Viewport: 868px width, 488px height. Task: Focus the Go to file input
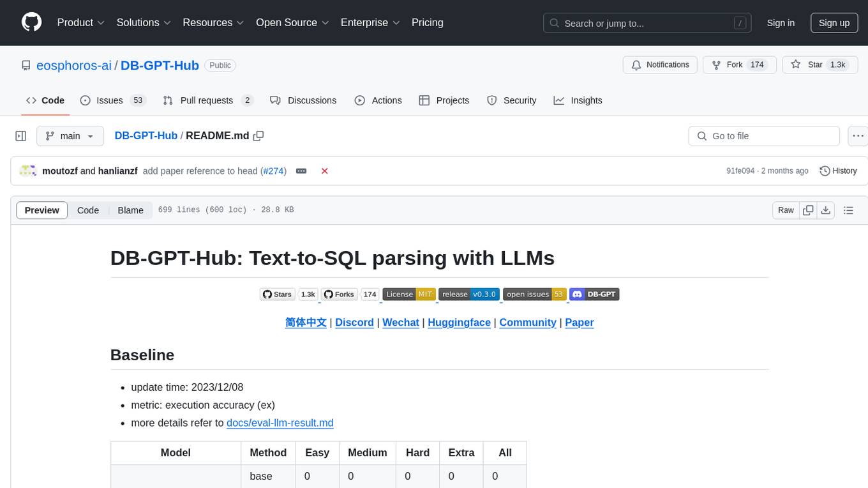pos(764,136)
